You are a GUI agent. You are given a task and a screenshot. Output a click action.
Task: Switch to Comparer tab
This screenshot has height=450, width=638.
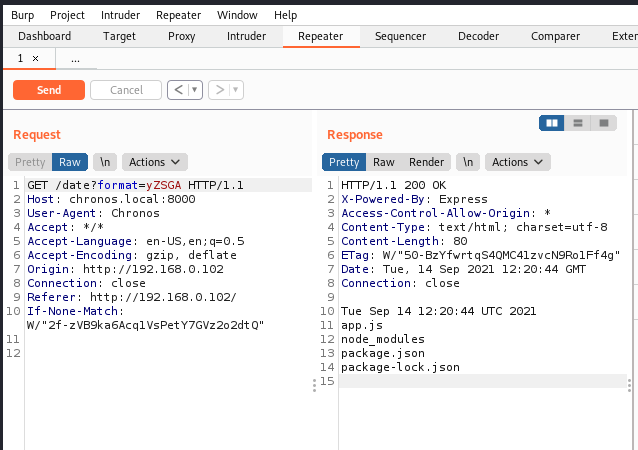point(555,36)
